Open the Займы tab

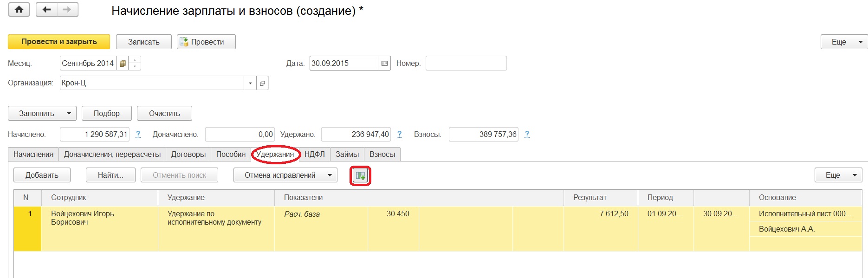pyautogui.click(x=347, y=155)
